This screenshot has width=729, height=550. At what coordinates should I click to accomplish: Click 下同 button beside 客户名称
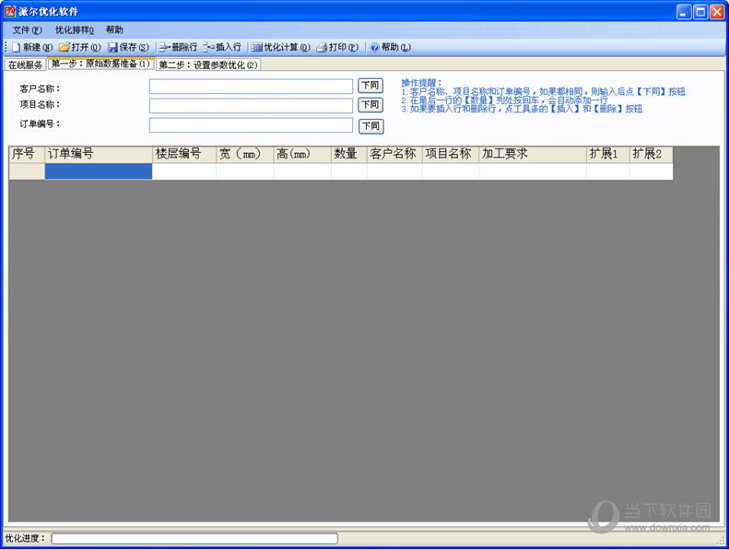(x=371, y=86)
